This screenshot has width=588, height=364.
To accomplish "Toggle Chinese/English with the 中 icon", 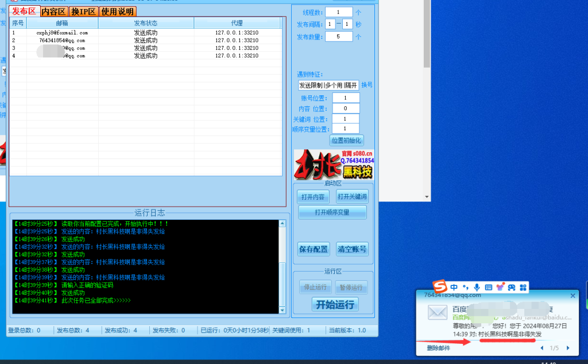I will tap(454, 287).
